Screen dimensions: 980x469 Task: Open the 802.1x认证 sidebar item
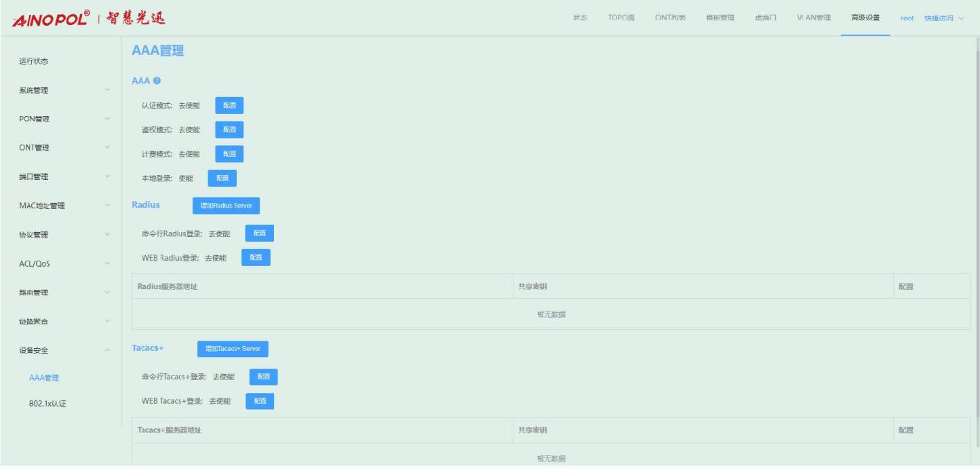tap(47, 404)
